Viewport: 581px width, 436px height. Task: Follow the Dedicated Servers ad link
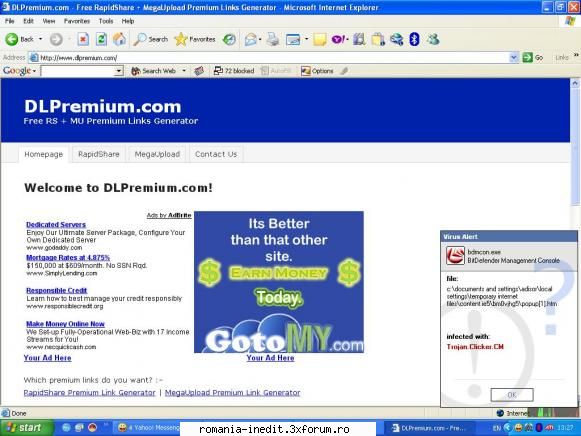(56, 224)
